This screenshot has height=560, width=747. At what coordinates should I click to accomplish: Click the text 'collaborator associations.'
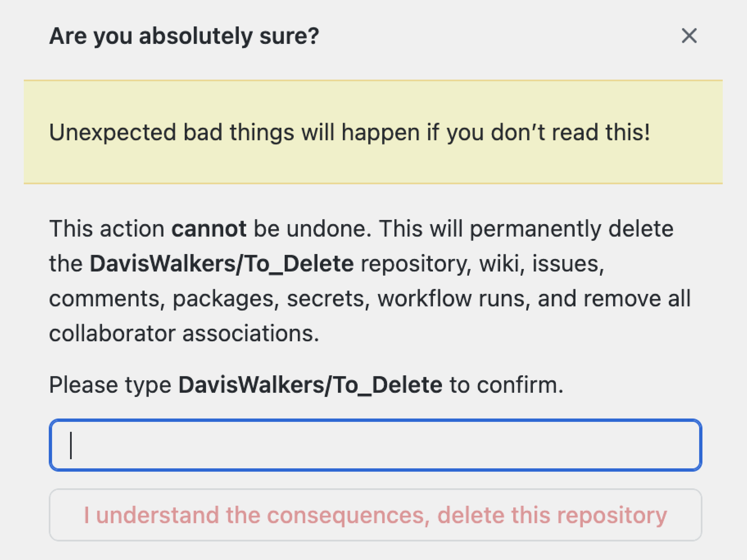pos(184,334)
